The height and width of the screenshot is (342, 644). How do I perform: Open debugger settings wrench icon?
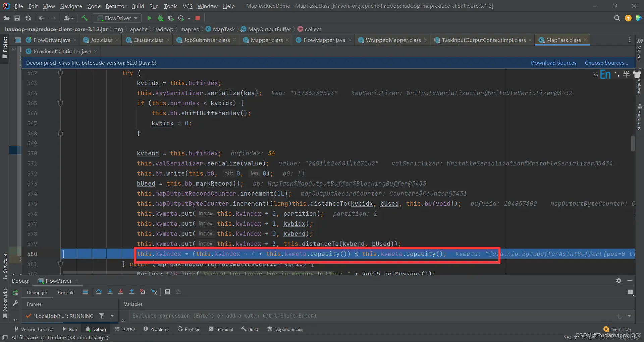pos(15,303)
